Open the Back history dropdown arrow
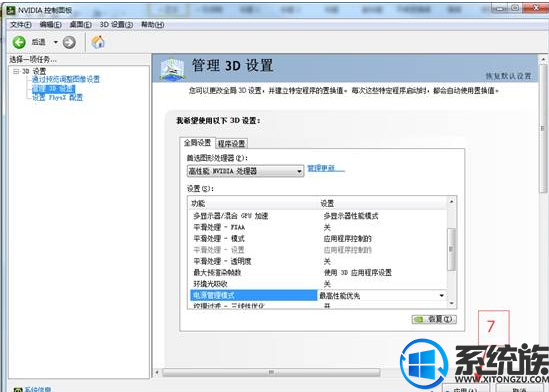This screenshot has height=392, width=549. (56, 42)
